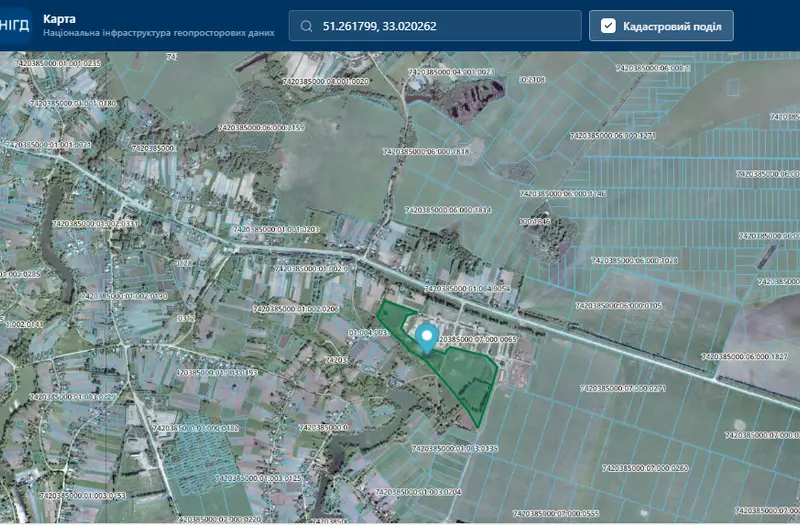Image resolution: width=800 pixels, height=525 pixels.
Task: Click parcel label 7420385000:01:002:0206
Action: point(295,309)
